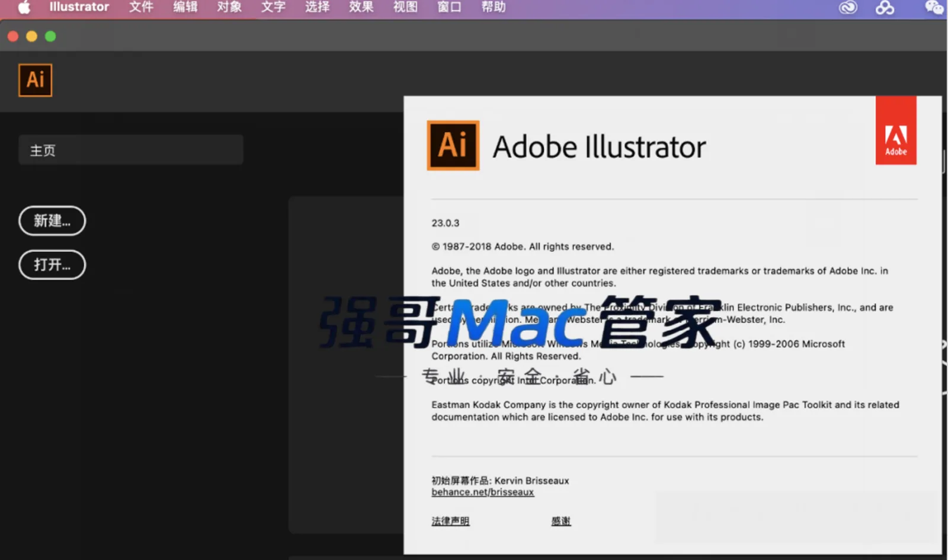This screenshot has height=560, width=948.
Task: Click the 初始屏幕作品: Kervin Brisseaux credit
Action: point(500,481)
